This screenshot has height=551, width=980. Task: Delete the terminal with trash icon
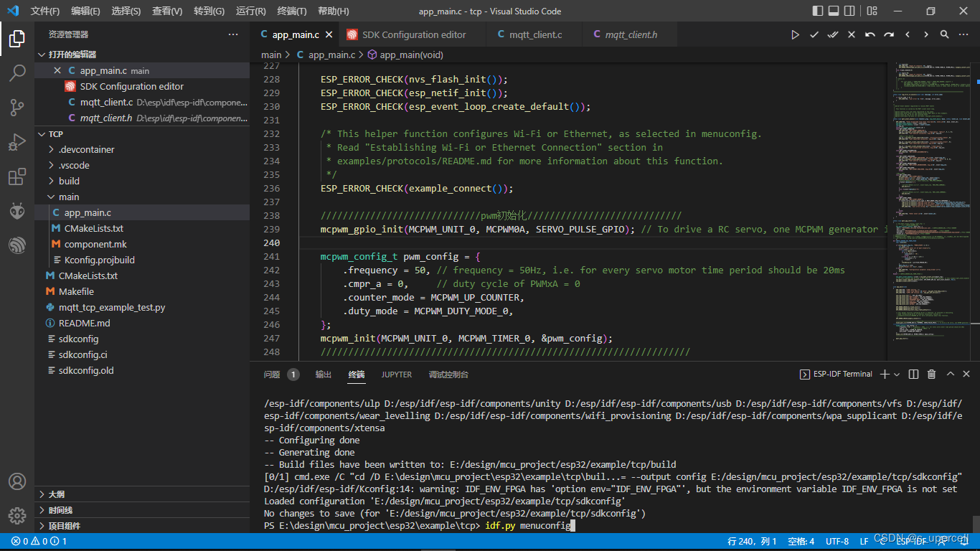[x=931, y=374]
